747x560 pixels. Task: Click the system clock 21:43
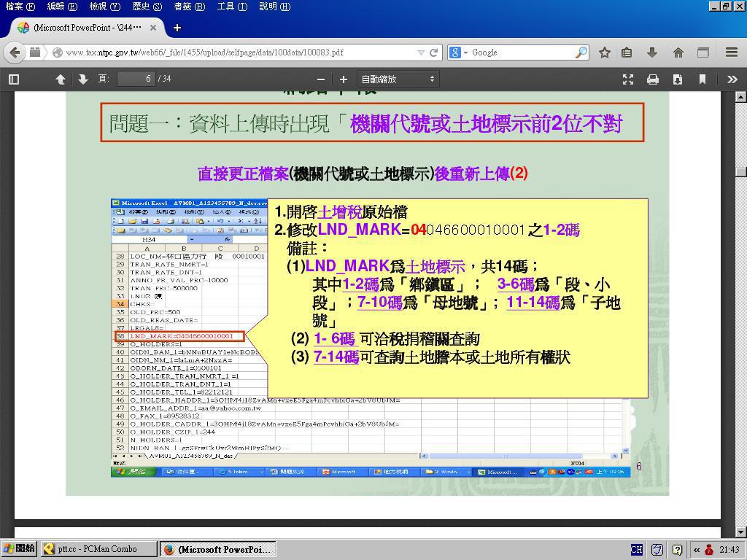coord(729,550)
